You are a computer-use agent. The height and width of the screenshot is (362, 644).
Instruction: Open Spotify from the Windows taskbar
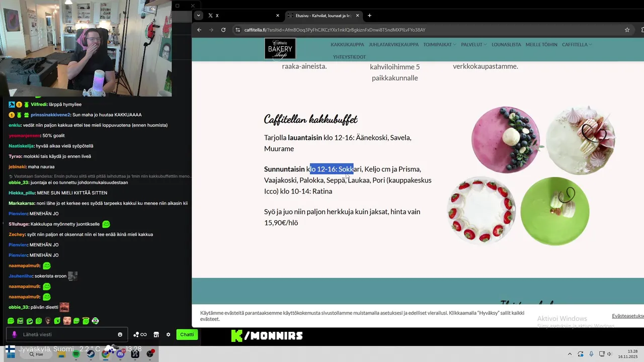coord(76,354)
